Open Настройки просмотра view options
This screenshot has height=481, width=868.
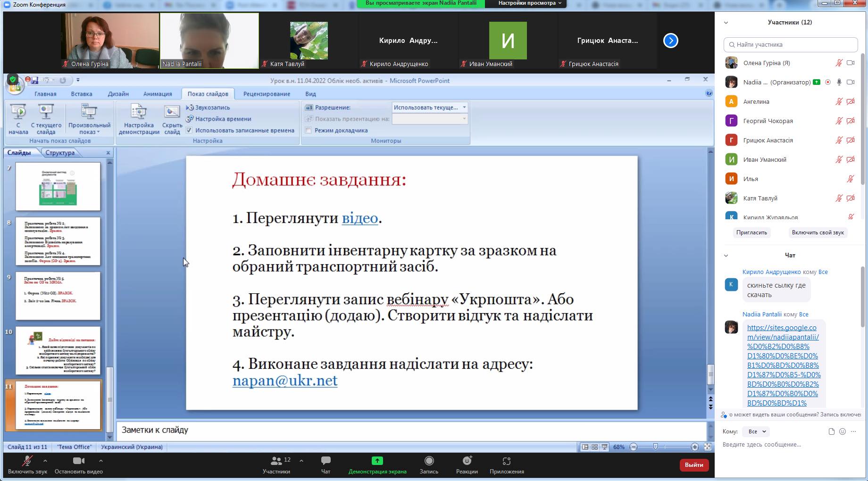[530, 3]
